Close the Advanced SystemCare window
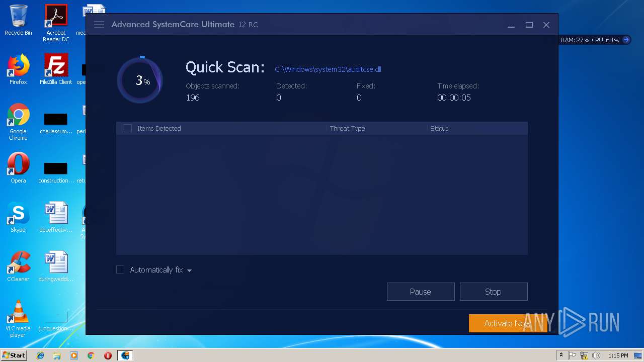The height and width of the screenshot is (362, 644). (x=546, y=25)
